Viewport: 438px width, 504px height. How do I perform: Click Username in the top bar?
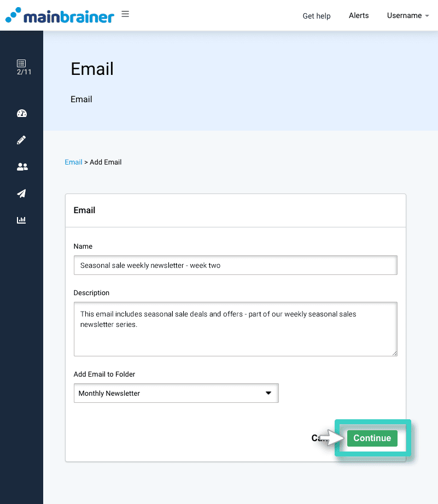click(404, 16)
